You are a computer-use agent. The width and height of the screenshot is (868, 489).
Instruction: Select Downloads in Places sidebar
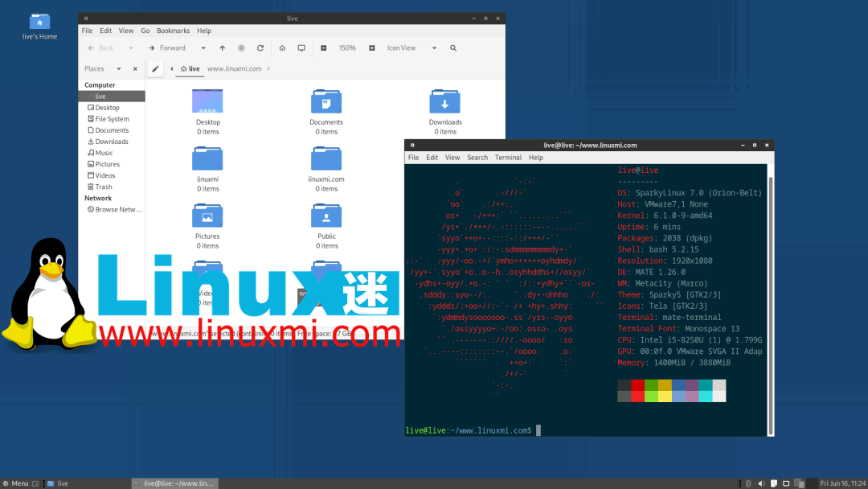click(x=112, y=142)
